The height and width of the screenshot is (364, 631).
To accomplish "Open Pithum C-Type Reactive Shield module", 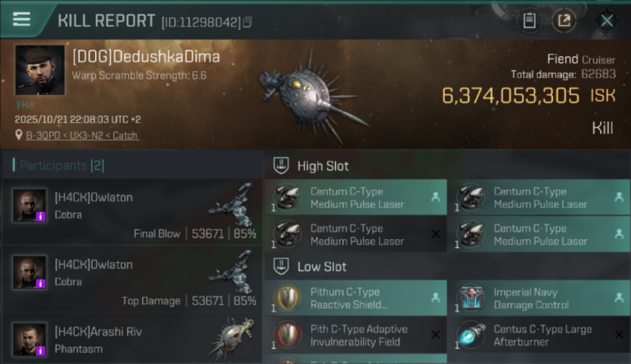I will [356, 298].
